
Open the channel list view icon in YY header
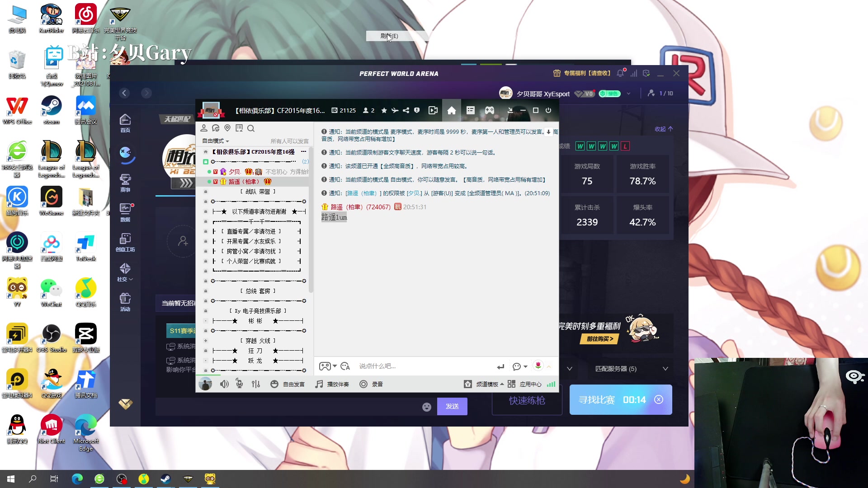click(x=470, y=110)
